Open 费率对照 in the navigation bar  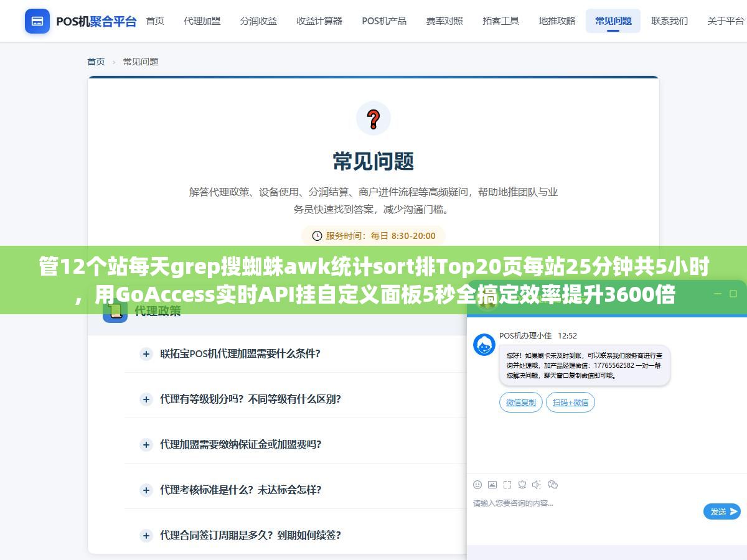coord(444,21)
